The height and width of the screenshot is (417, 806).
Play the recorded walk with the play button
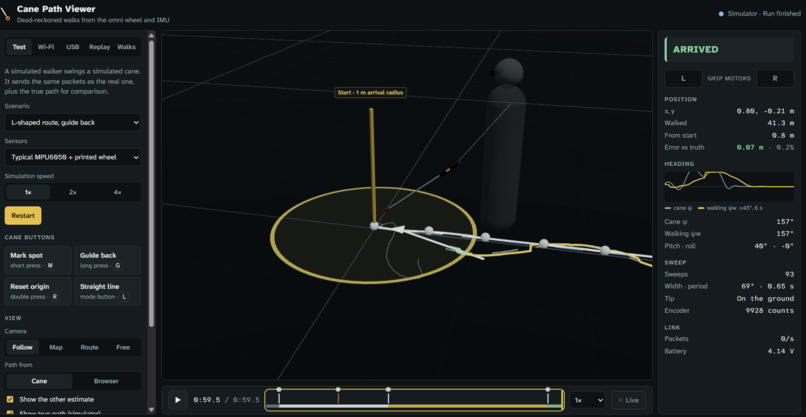tap(178, 400)
